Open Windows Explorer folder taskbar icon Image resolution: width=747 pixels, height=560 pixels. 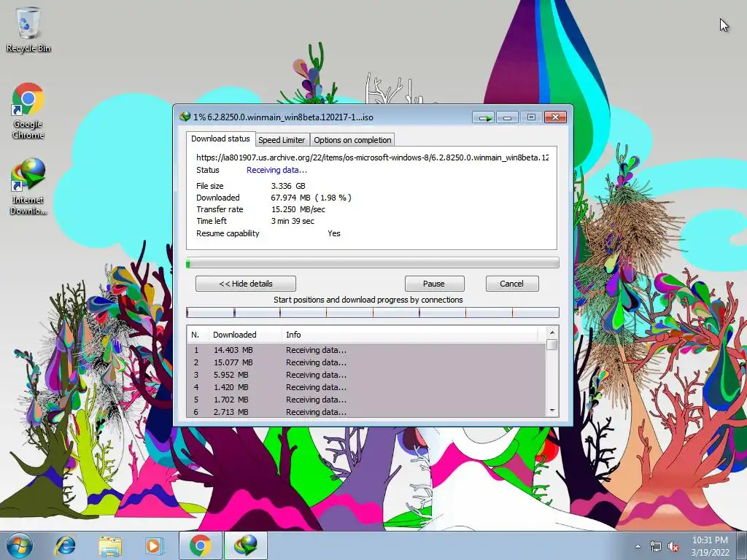tap(110, 545)
